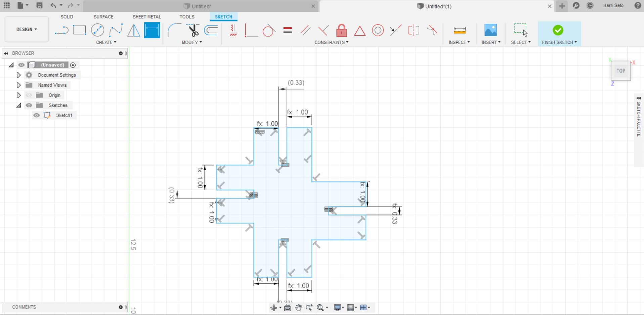Undo the last action
This screenshot has height=315, width=644.
point(53,5)
